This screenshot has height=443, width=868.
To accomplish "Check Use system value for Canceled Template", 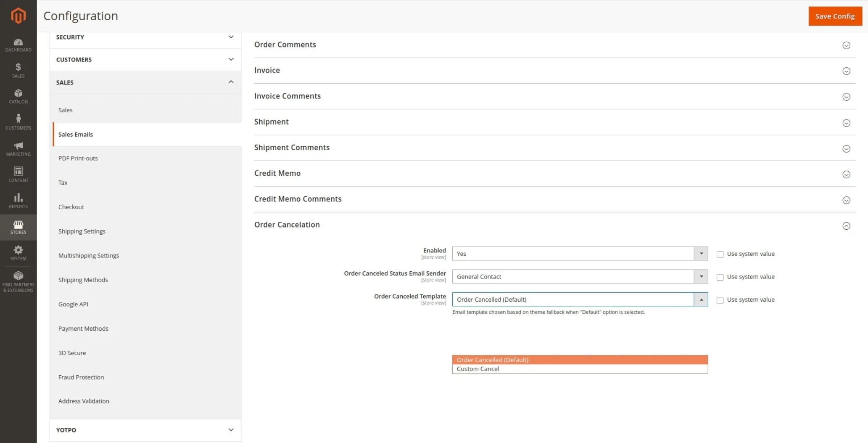I will [720, 300].
